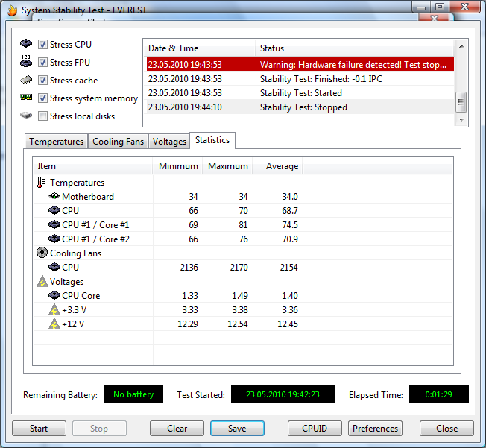Switch to the Temperatures tab
This screenshot has width=486, height=448.
pos(56,142)
